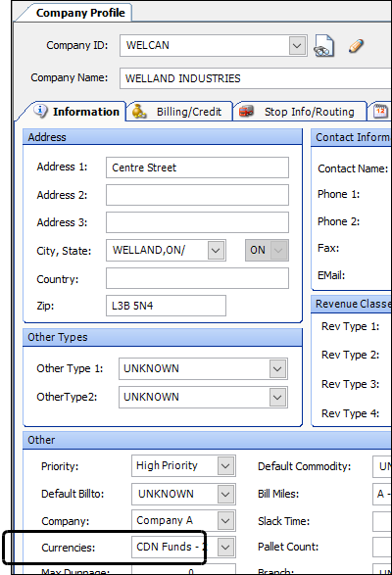This screenshot has height=575, width=392.
Task: Open the Billing/Credit tab
Action: tap(180, 112)
